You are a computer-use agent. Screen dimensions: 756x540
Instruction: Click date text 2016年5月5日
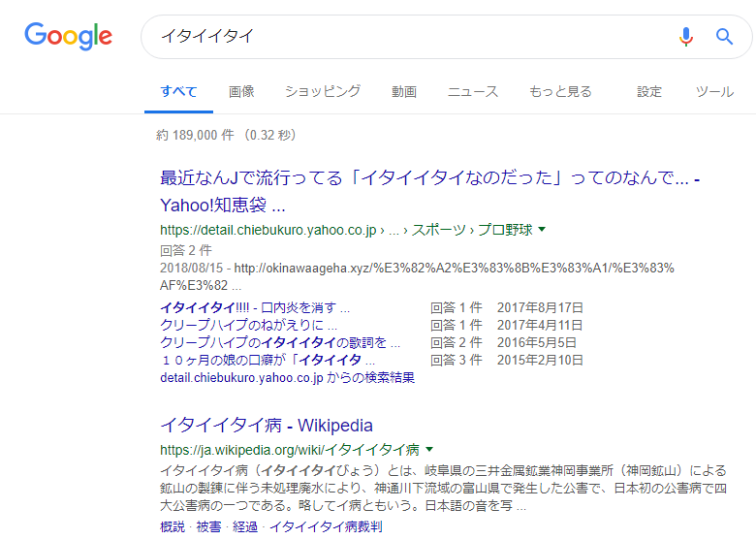click(537, 342)
